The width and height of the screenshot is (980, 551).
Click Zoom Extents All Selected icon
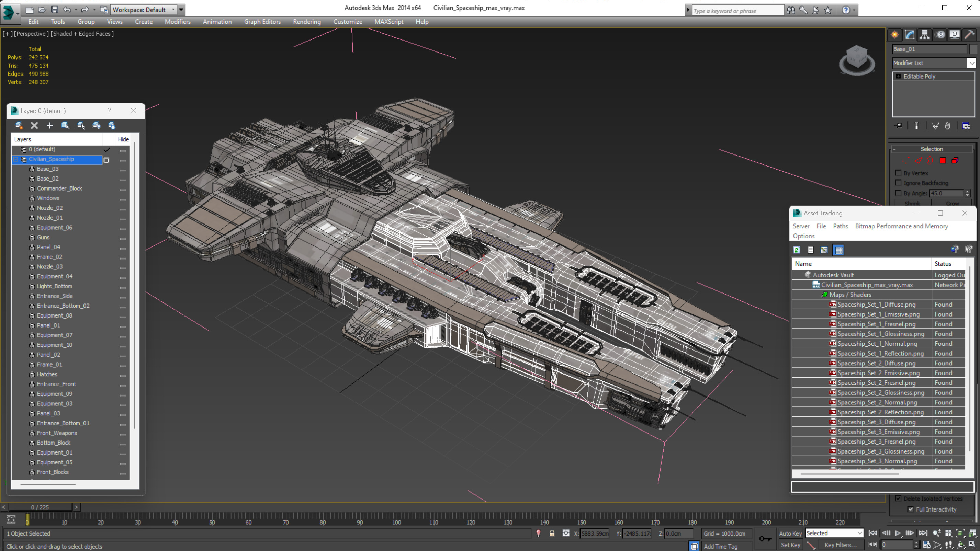[x=972, y=533]
